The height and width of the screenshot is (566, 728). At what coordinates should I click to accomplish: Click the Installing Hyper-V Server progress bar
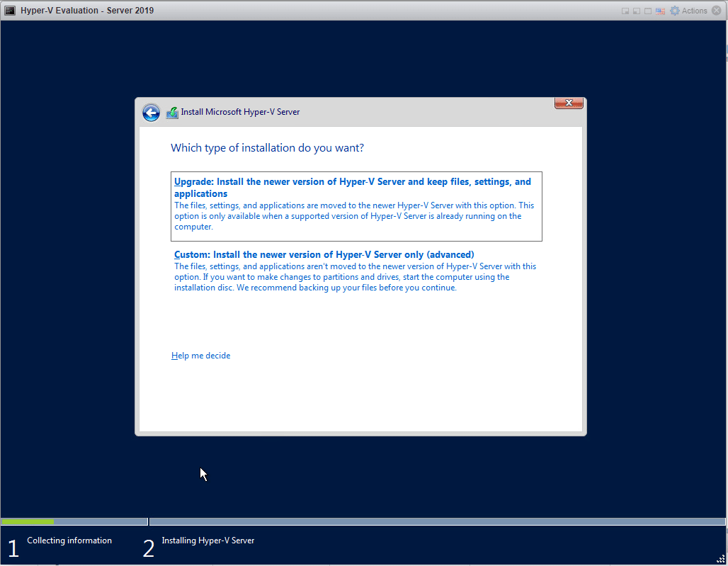[x=437, y=522]
